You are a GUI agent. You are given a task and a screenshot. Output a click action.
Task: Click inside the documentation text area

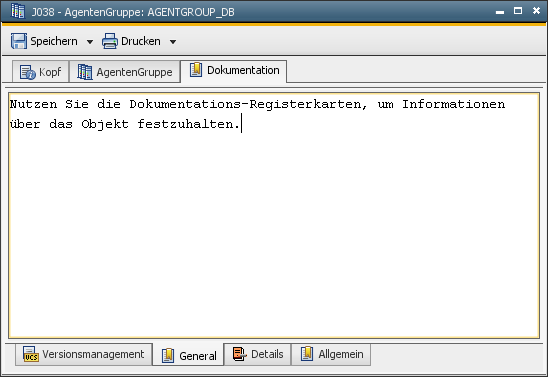click(x=274, y=216)
